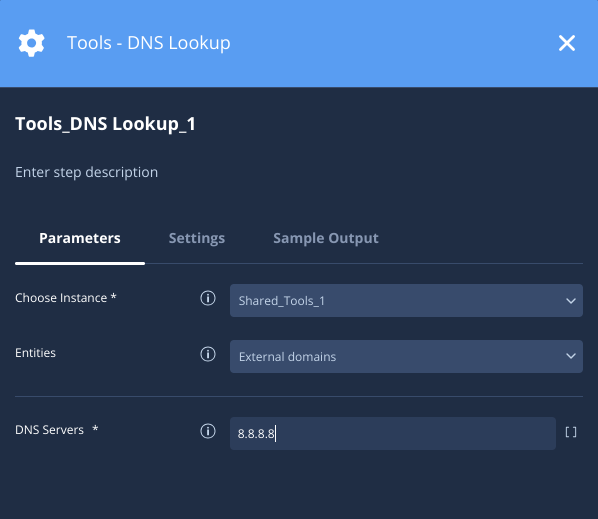Click the Choose Instance label

point(66,298)
